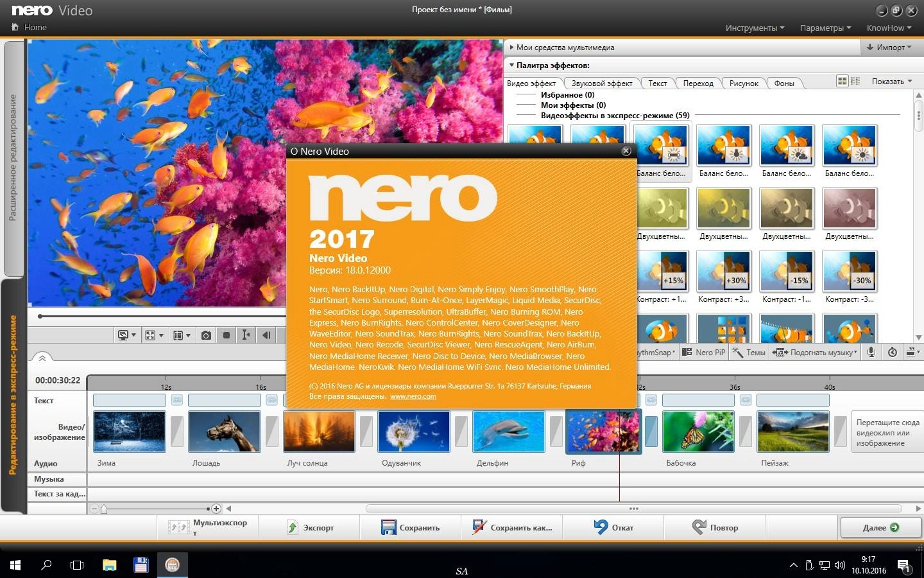
Task: Collapse the timeline with double-chevron tab
Action: [42, 358]
